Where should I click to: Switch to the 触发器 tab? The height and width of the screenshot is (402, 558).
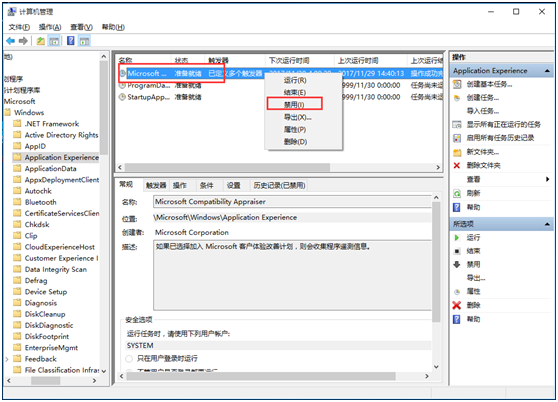pos(156,185)
